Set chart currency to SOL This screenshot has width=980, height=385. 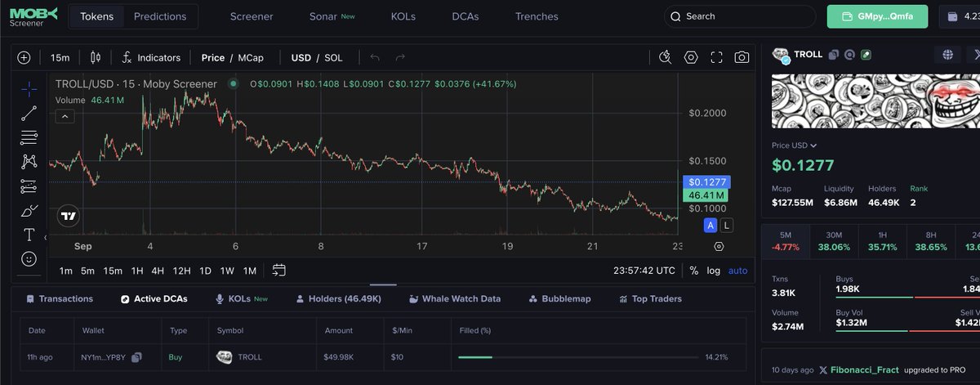coord(333,57)
